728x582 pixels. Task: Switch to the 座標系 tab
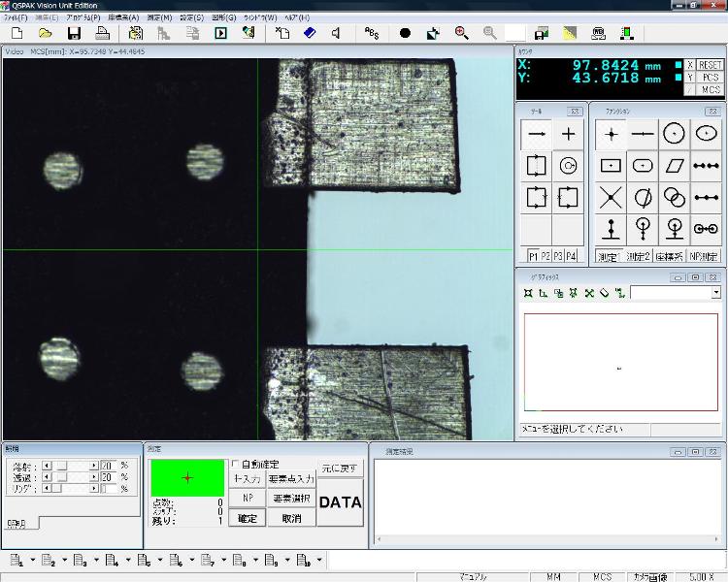click(669, 256)
